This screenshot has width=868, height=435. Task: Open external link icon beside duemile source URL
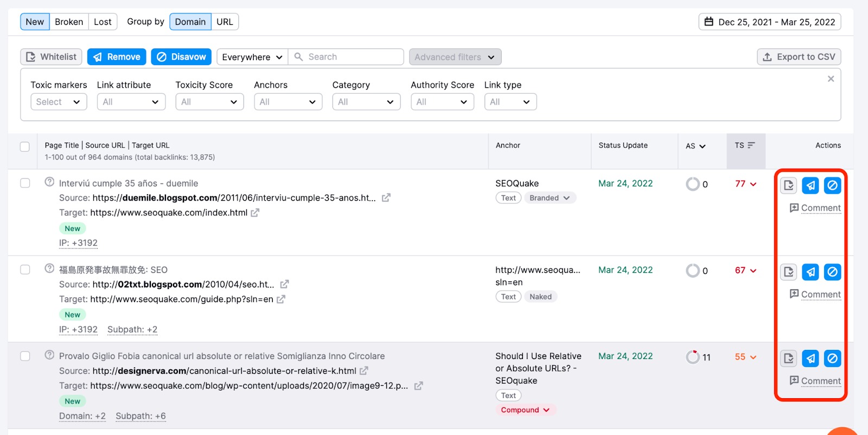click(386, 198)
